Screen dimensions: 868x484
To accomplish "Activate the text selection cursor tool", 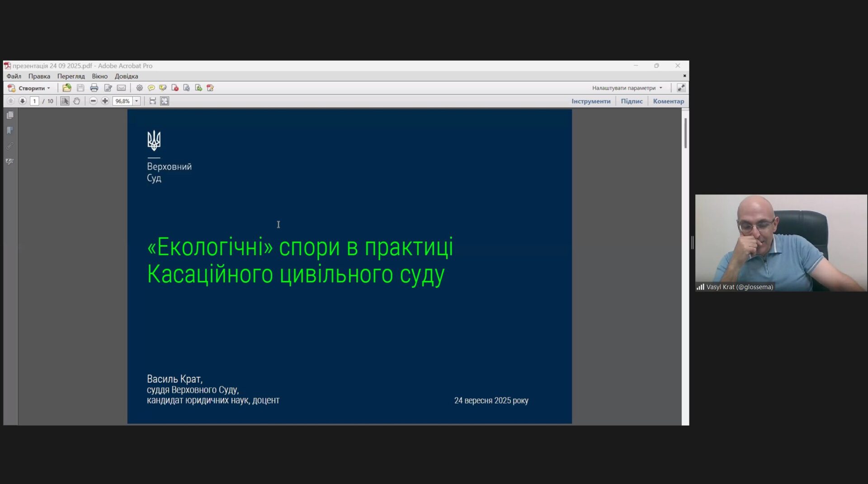I will (x=65, y=101).
